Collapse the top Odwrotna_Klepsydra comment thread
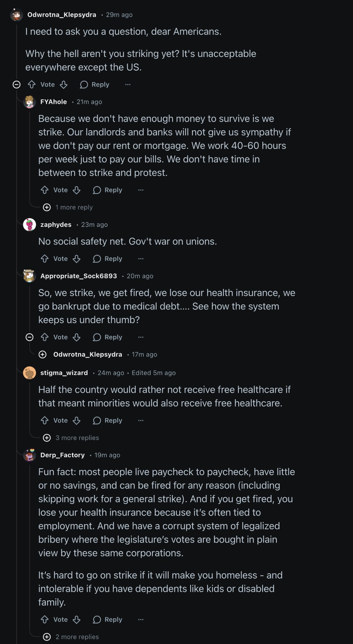Image resolution: width=353 pixels, height=644 pixels. click(x=17, y=84)
